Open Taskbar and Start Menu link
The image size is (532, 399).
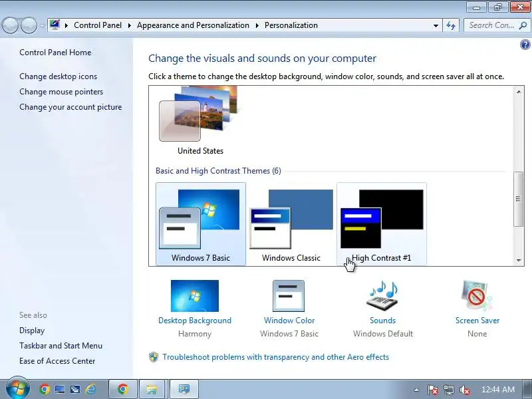(x=61, y=346)
